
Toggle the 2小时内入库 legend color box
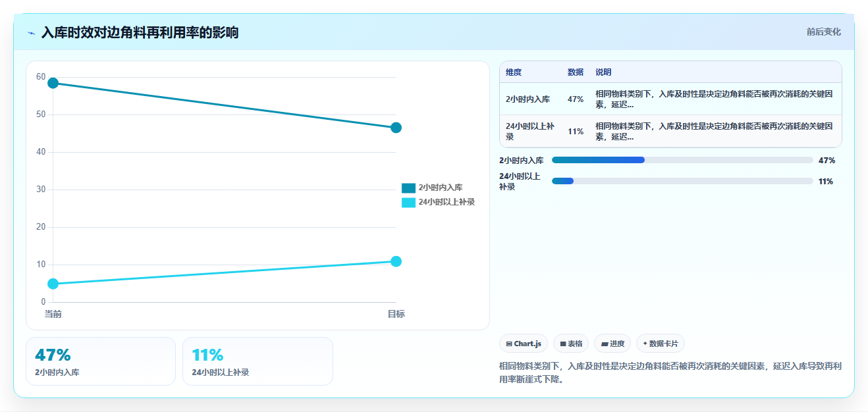click(408, 188)
